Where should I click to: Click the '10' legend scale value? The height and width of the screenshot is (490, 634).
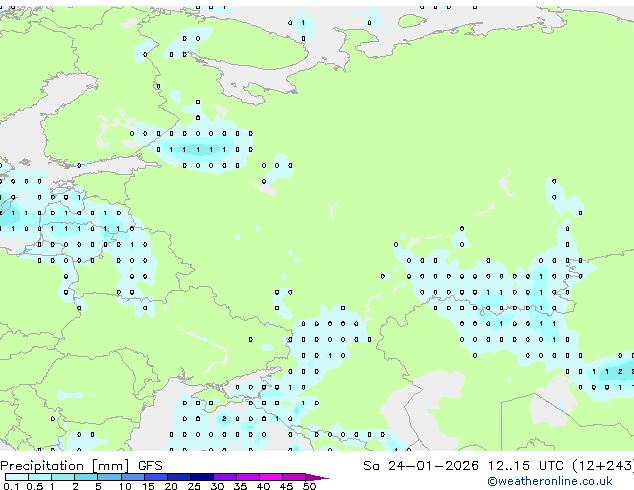pyautogui.click(x=125, y=486)
